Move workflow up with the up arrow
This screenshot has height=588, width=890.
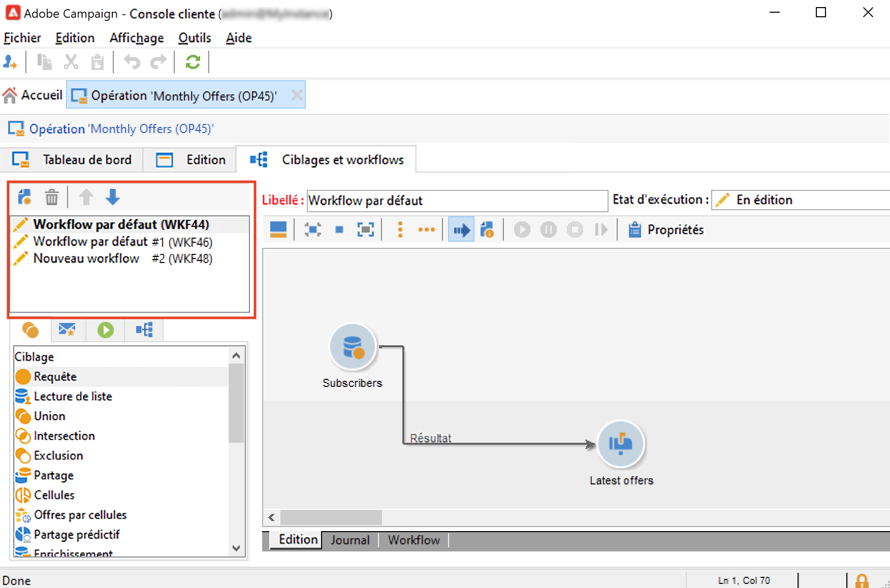pyautogui.click(x=86, y=197)
